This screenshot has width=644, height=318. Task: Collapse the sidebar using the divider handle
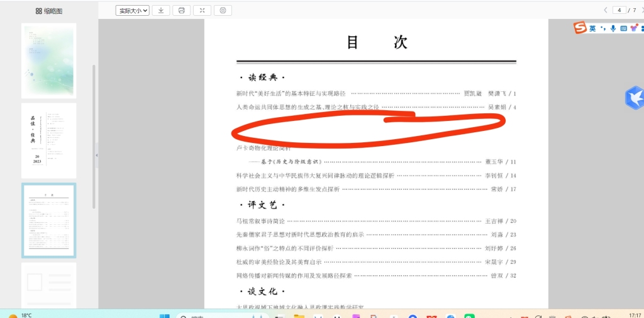point(96,155)
